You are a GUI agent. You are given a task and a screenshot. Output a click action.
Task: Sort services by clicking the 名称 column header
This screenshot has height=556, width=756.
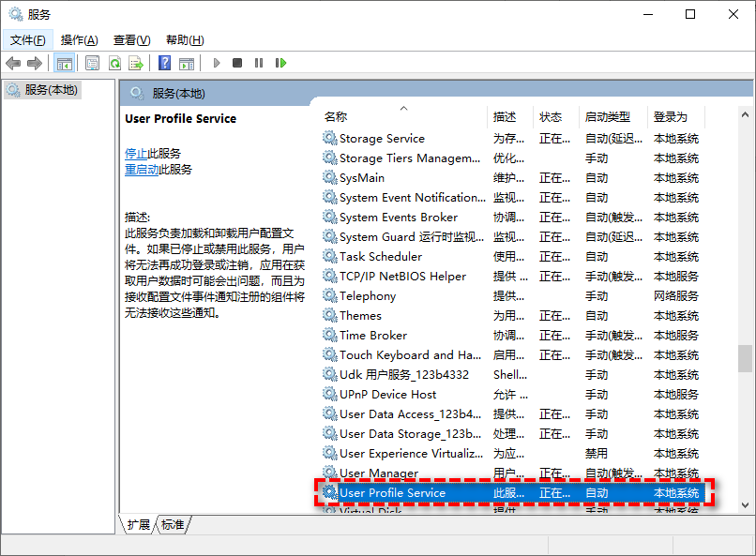(338, 116)
